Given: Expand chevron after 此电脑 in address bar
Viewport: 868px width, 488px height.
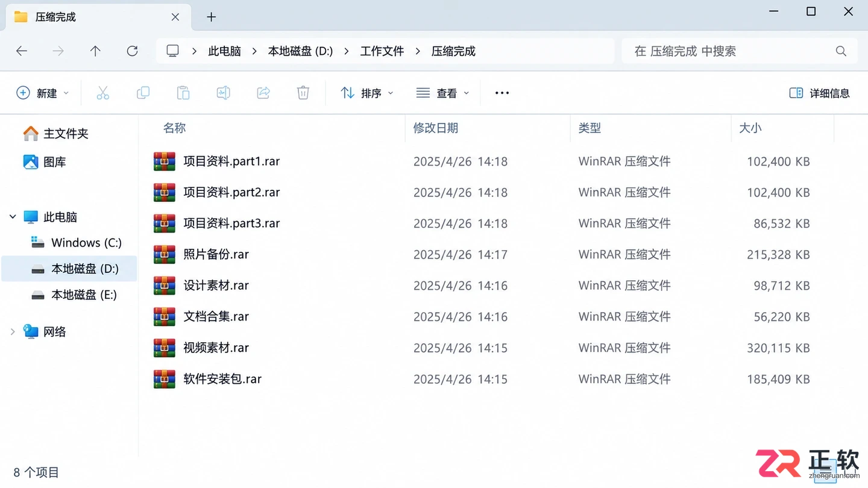Looking at the screenshot, I should click(255, 51).
